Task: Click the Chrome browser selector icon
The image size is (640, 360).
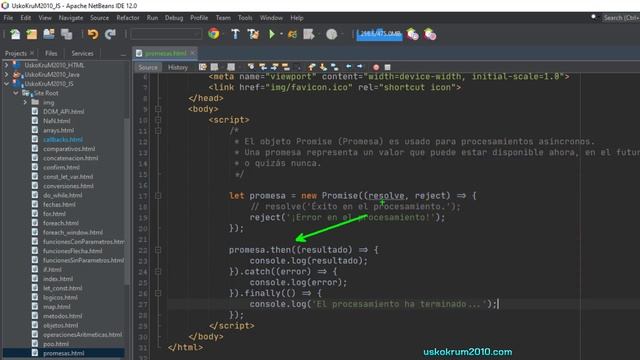Action: click(x=213, y=34)
